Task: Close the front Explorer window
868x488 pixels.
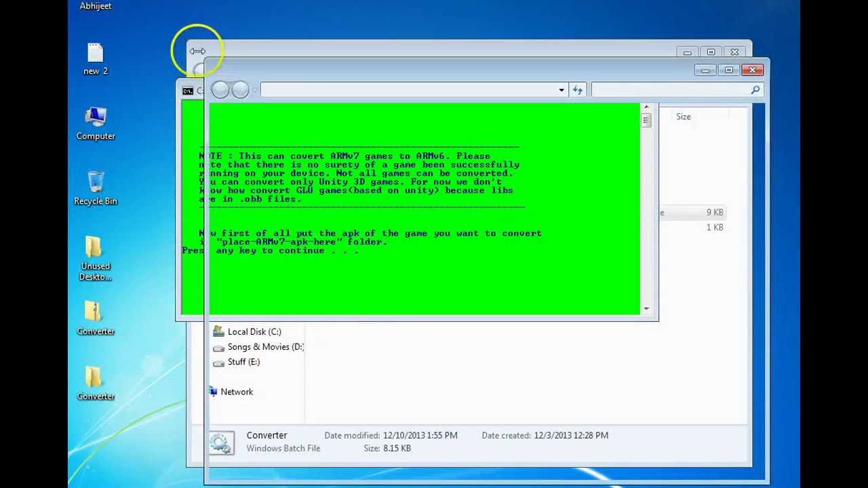Action: [753, 70]
